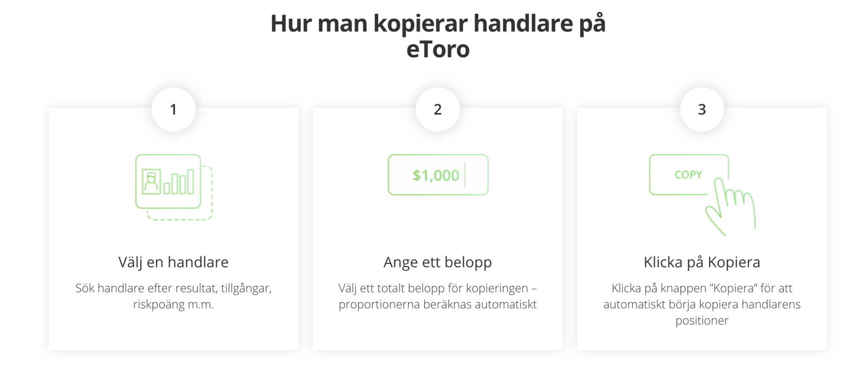Click the bar chart in trader icon
This screenshot has height=373, width=868.
coord(179,182)
